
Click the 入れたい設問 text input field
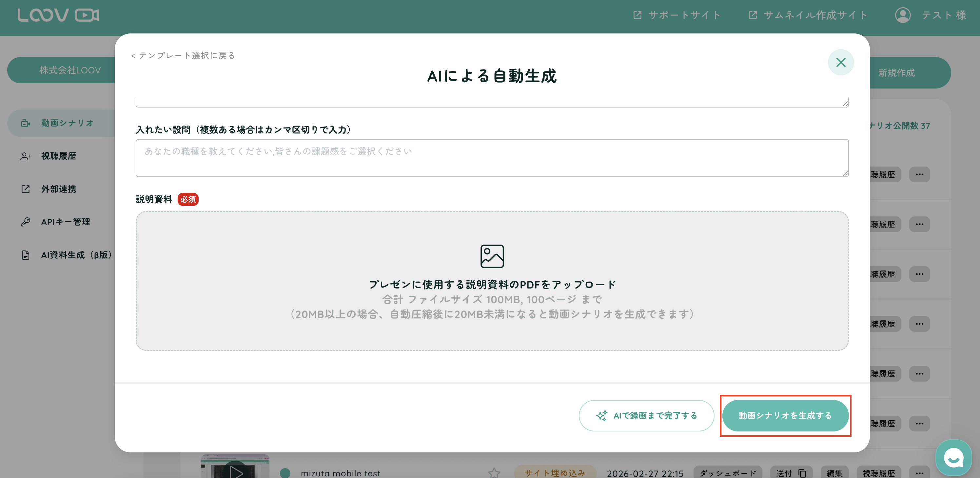[492, 158]
